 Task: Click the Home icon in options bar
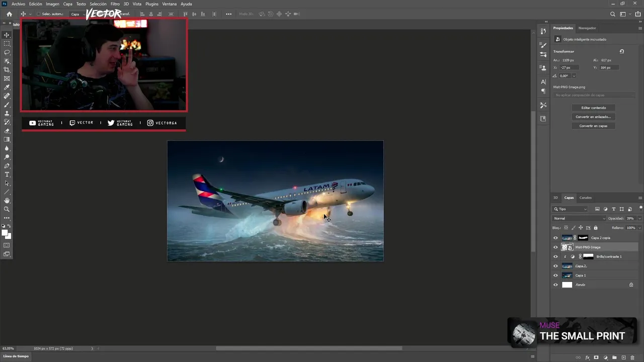pos(9,14)
